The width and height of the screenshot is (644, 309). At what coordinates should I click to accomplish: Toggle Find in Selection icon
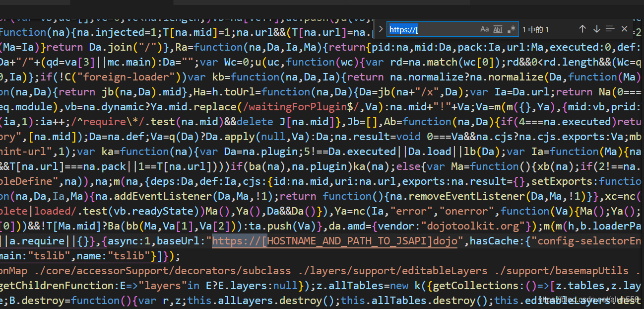pyautogui.click(x=610, y=29)
